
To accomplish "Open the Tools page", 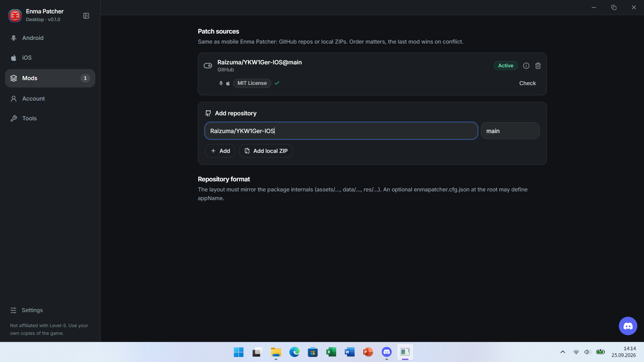I will click(50, 118).
